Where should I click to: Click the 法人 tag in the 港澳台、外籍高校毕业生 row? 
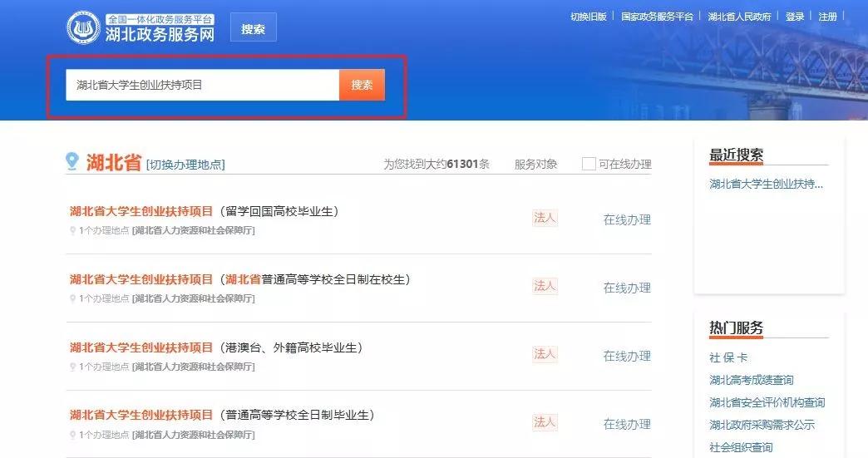[x=545, y=354]
